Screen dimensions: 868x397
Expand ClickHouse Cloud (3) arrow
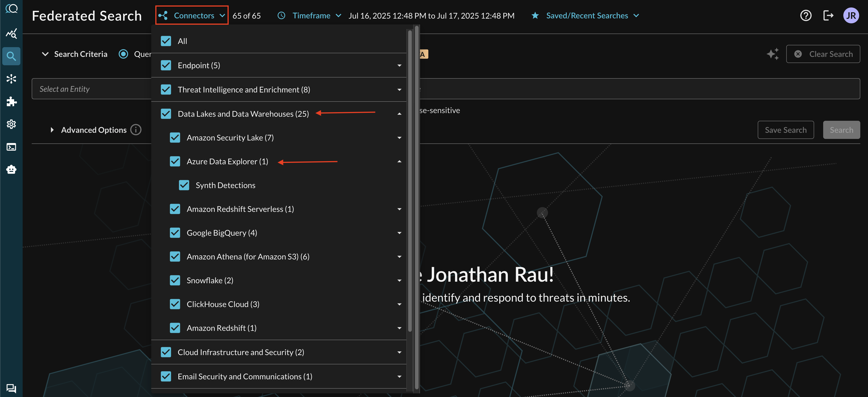click(x=399, y=304)
